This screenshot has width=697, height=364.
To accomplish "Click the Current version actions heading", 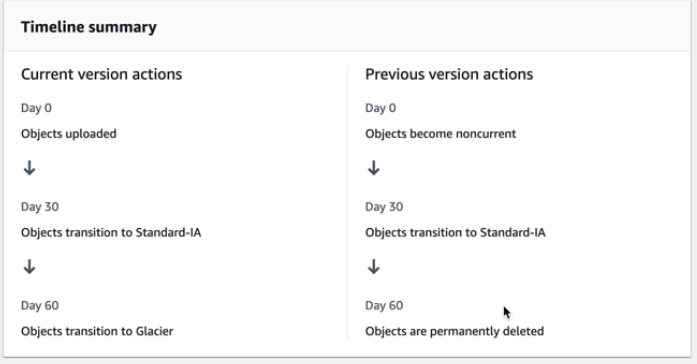I will 101,74.
